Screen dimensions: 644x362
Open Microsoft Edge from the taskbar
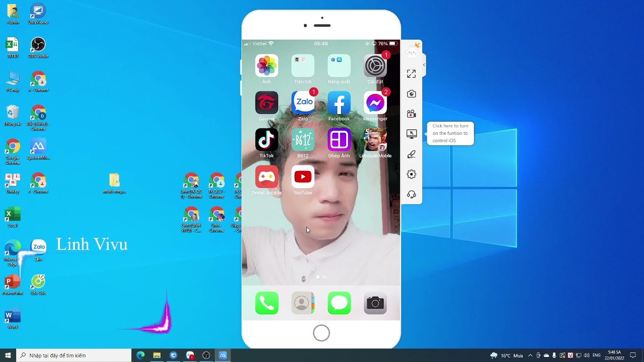(140, 355)
